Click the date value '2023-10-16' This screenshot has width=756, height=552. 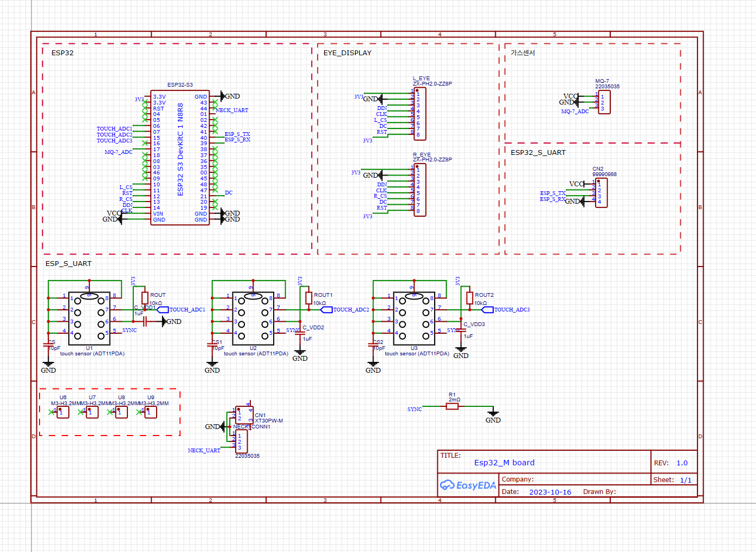[550, 492]
